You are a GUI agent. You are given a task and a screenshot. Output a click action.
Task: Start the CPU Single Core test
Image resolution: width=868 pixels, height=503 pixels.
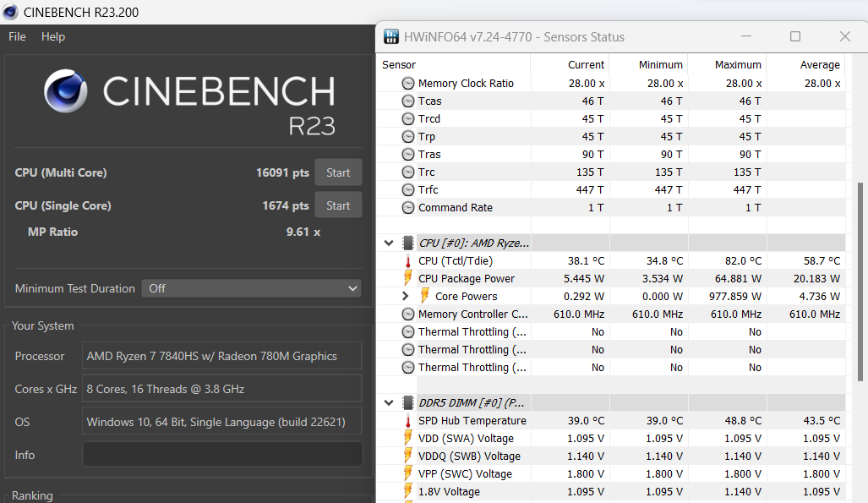point(338,205)
